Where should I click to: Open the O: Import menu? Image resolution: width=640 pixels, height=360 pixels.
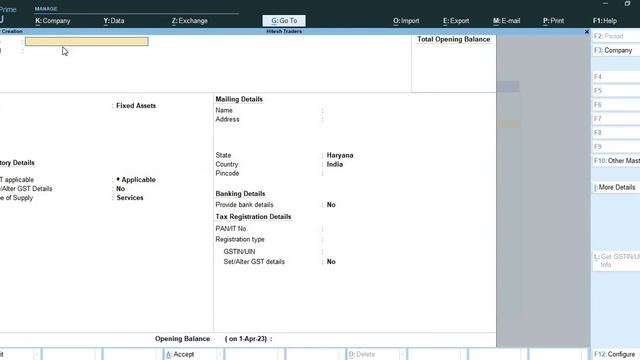tap(406, 21)
